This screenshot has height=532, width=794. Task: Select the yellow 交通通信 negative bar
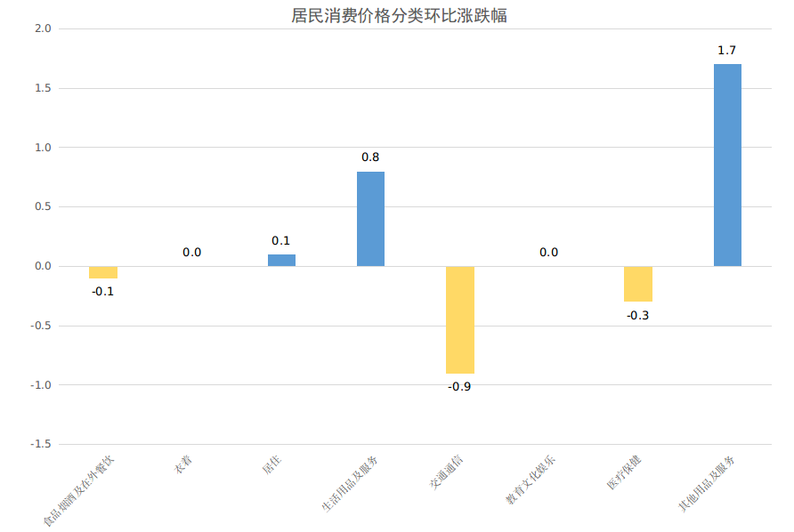pos(459,319)
